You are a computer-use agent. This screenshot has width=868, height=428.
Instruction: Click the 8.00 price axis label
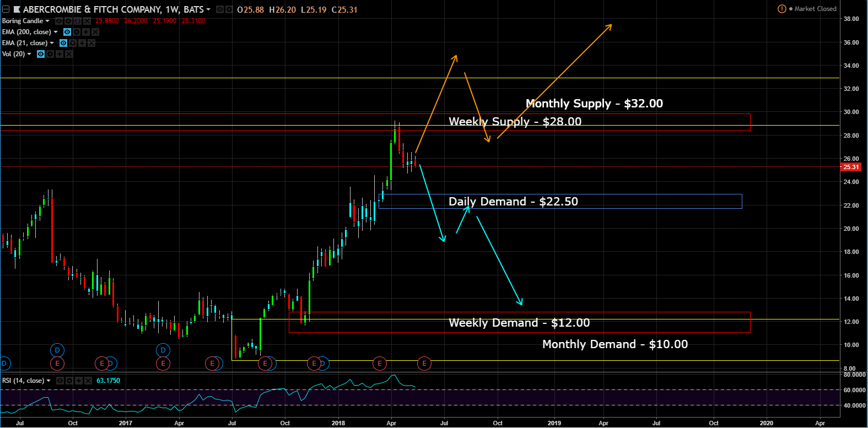(849, 369)
